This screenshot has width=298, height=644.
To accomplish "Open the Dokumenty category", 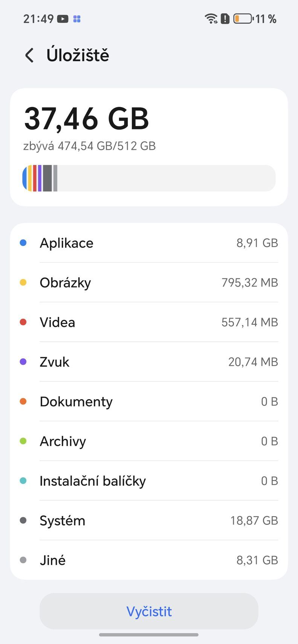I will (149, 401).
